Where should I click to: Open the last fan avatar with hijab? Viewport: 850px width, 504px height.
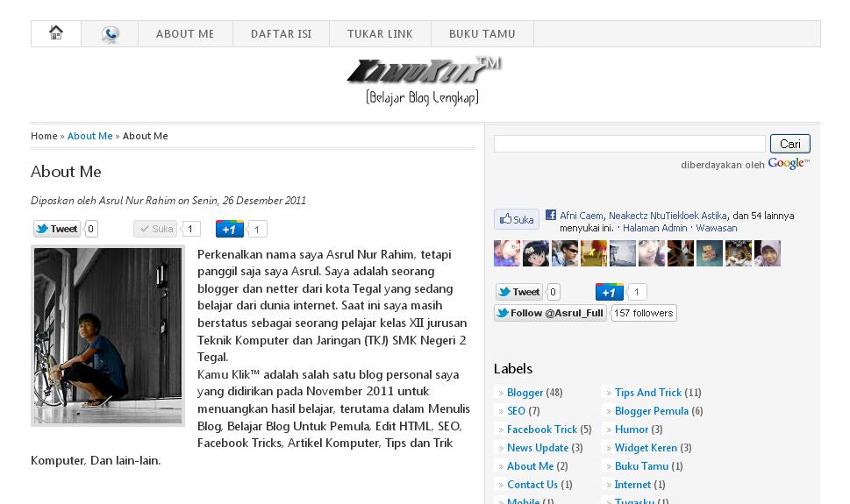[767, 253]
